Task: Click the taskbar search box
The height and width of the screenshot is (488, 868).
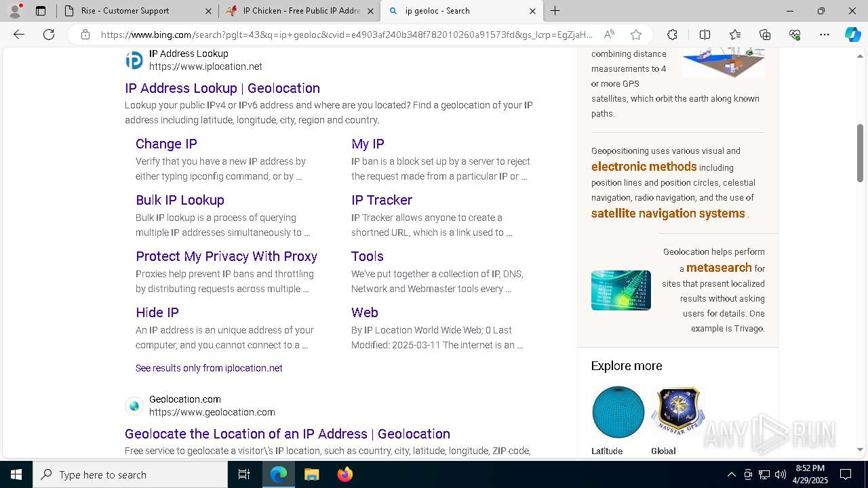Action: pos(130,474)
